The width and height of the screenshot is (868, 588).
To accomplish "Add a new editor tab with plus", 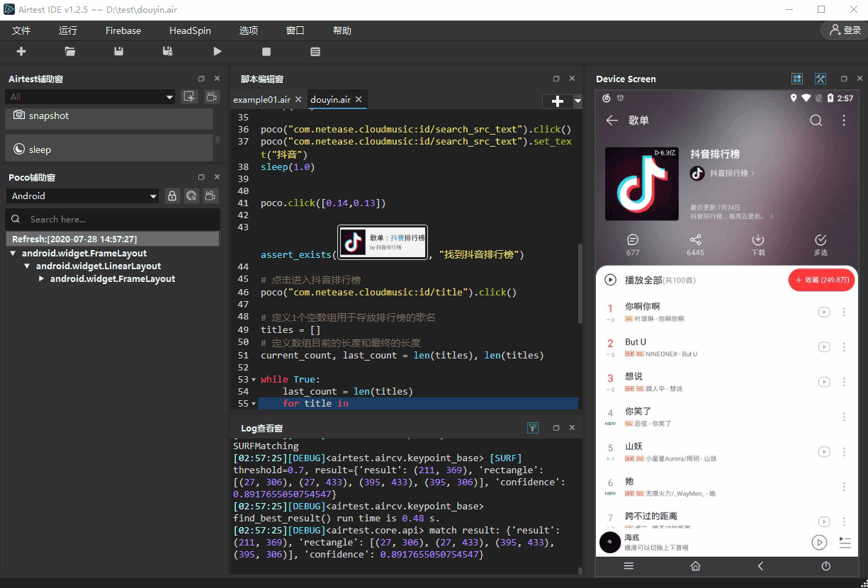I will tap(558, 101).
